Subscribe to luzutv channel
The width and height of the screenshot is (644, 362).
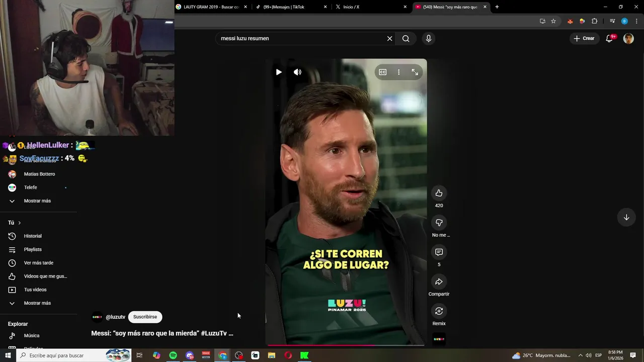pos(145,317)
